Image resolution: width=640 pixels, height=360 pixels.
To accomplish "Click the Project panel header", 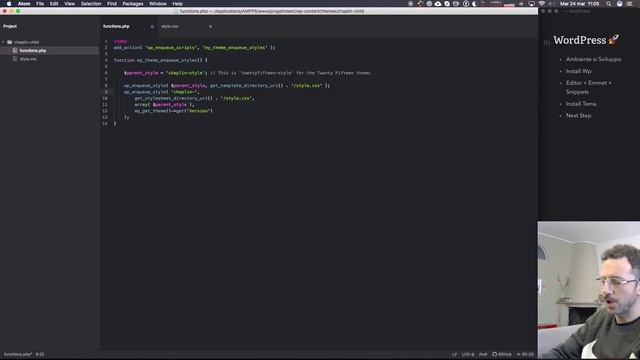I will [10, 26].
